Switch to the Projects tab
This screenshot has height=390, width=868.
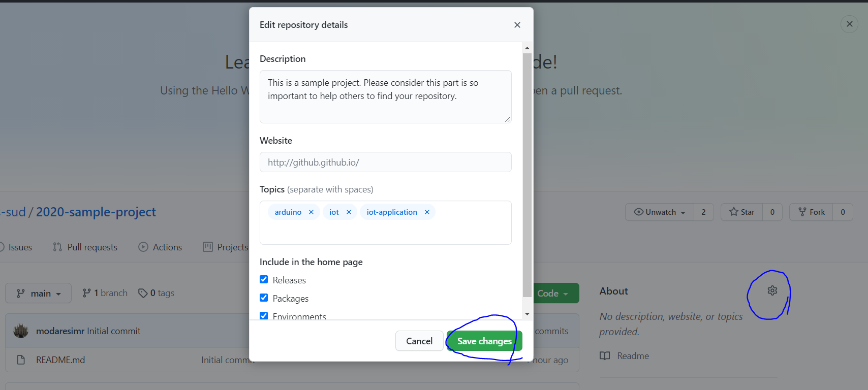pos(226,247)
